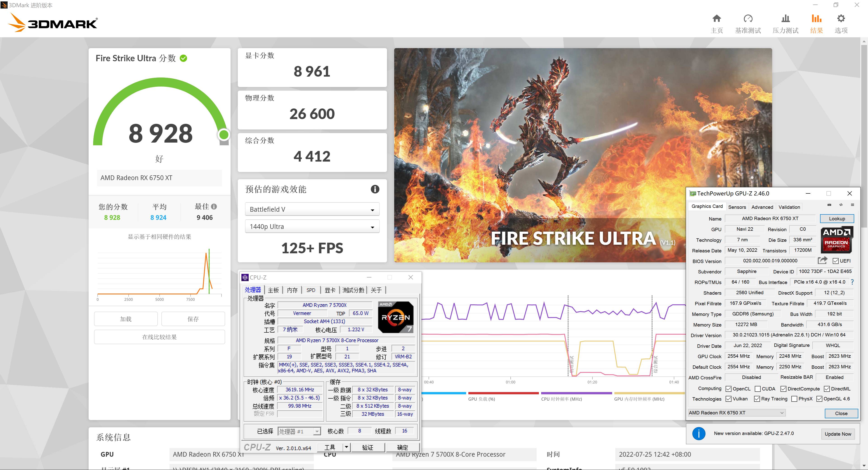Switch to GPU-Z Sensors tab
This screenshot has height=470, width=868.
(x=737, y=207)
